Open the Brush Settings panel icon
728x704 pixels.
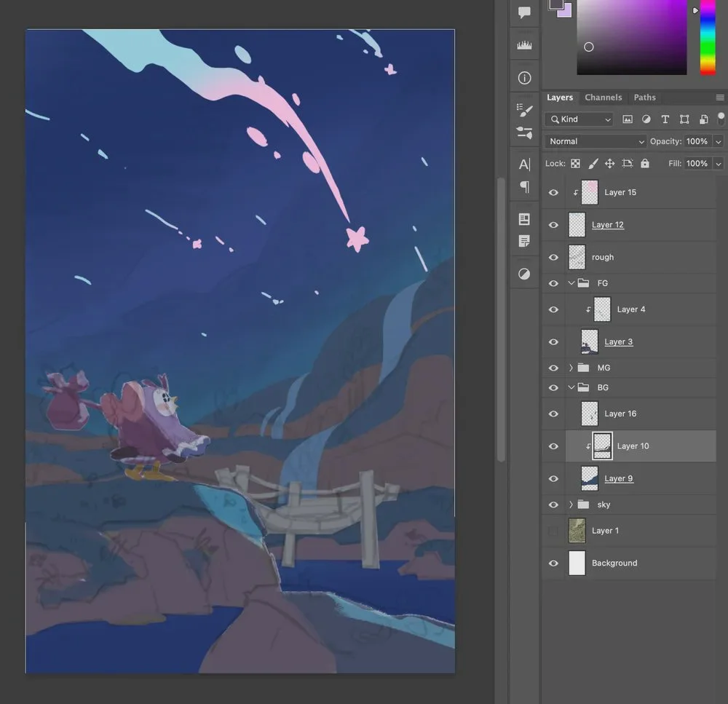pyautogui.click(x=524, y=110)
